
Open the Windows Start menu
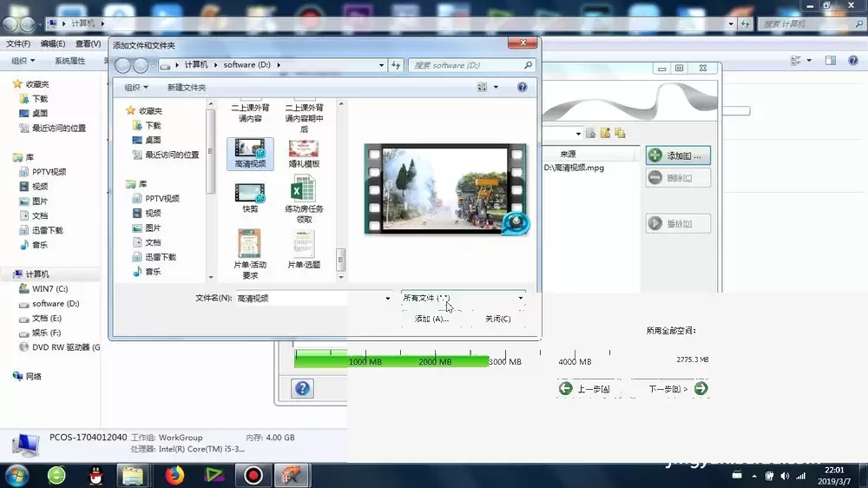point(16,475)
